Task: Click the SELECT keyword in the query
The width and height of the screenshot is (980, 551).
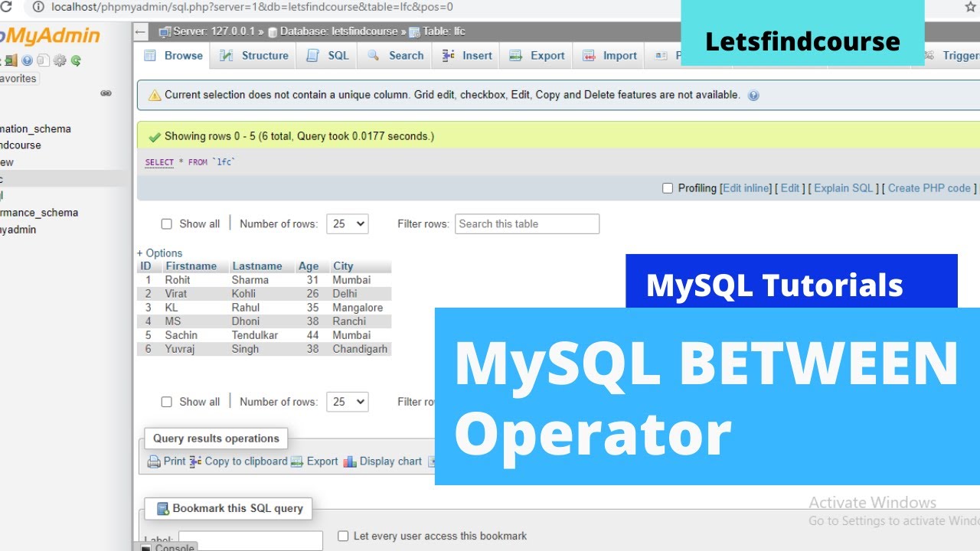Action: 159,162
